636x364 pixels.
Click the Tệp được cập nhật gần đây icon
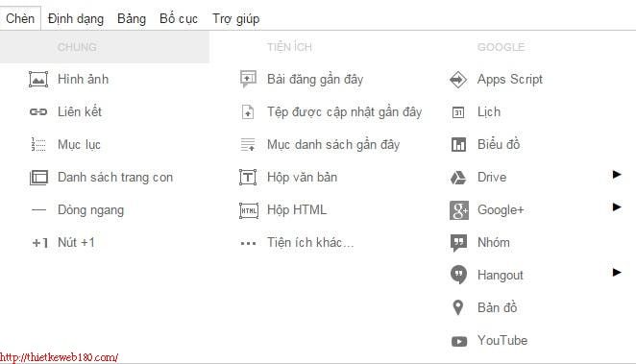coord(248,111)
